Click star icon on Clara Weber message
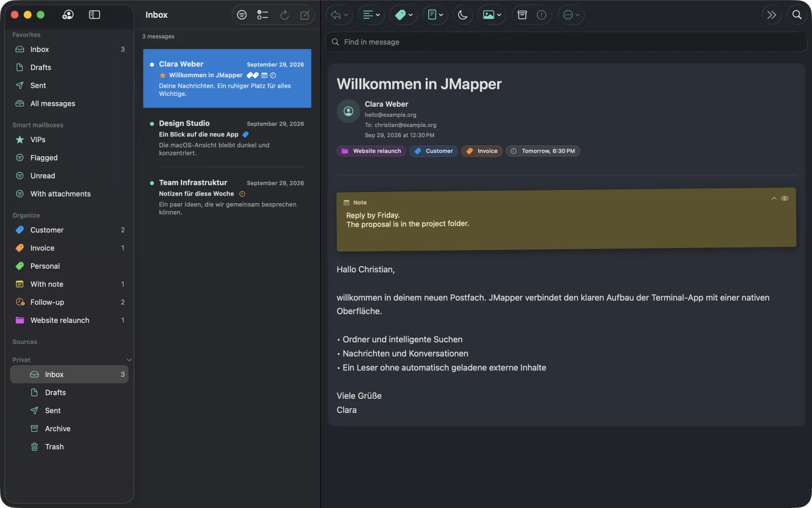Image resolution: width=812 pixels, height=508 pixels. click(163, 75)
